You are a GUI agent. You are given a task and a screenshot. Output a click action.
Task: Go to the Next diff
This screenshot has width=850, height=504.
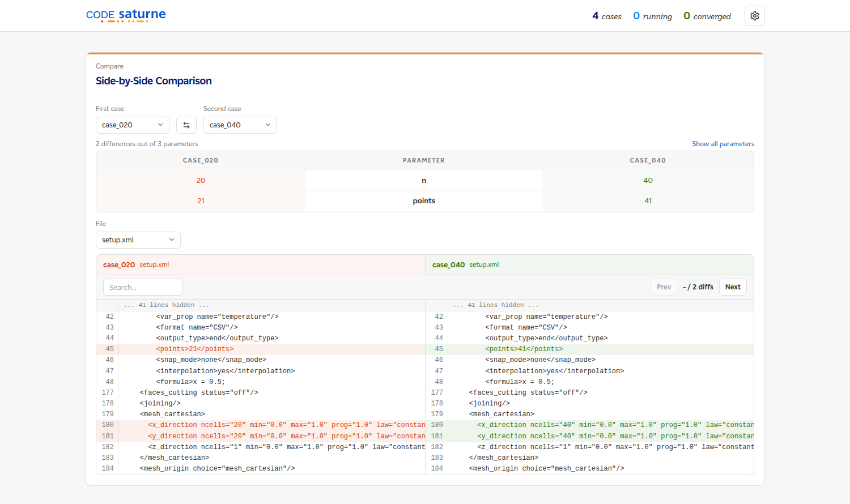pyautogui.click(x=733, y=287)
